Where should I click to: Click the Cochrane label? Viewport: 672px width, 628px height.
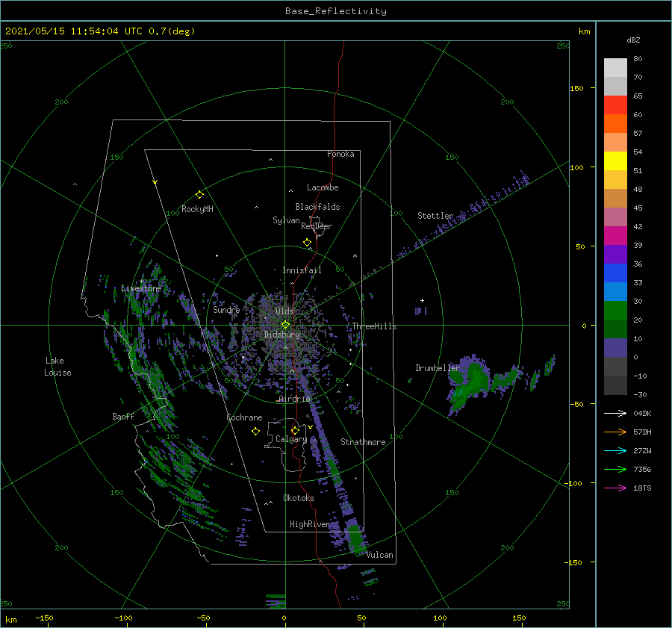click(244, 417)
